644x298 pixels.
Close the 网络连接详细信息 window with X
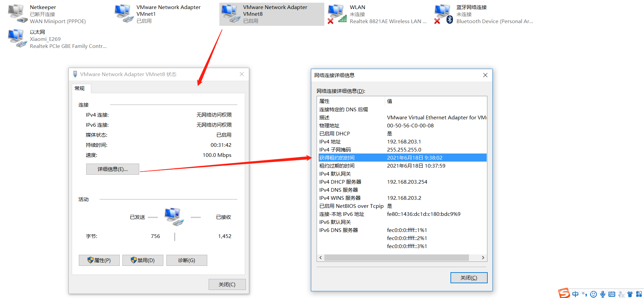[x=485, y=75]
